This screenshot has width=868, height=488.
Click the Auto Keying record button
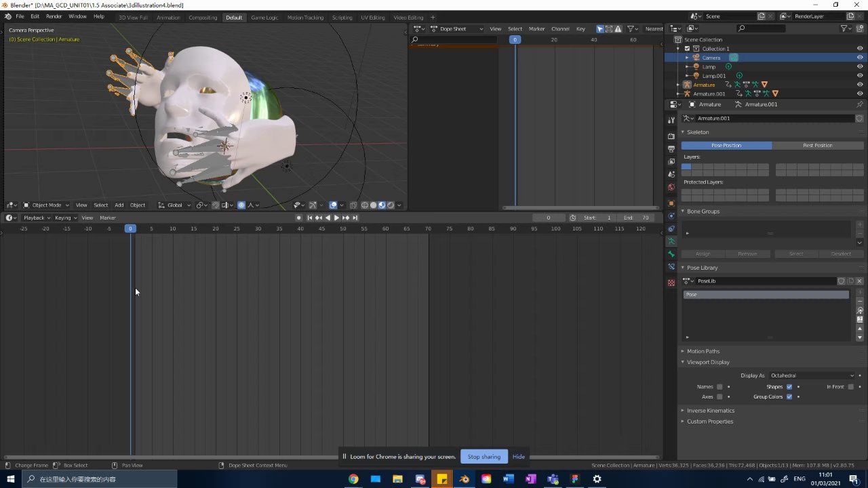298,218
